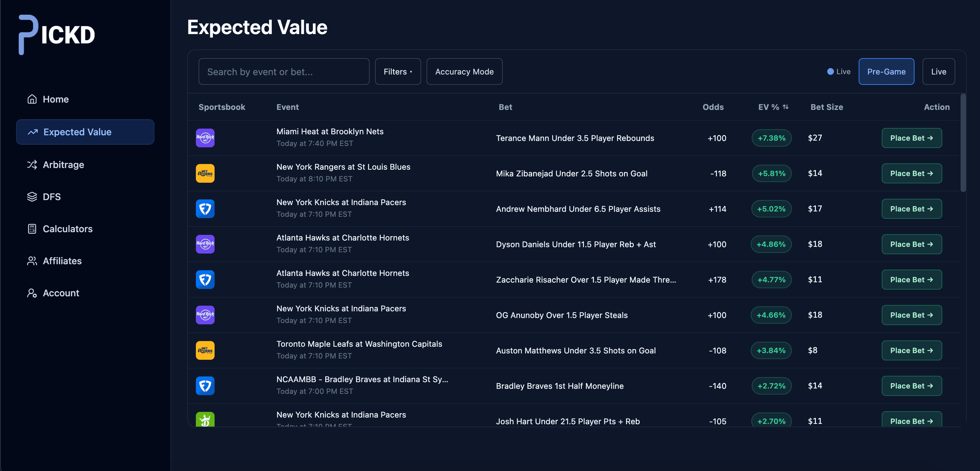Open Account settings from sidebar

click(x=60, y=293)
